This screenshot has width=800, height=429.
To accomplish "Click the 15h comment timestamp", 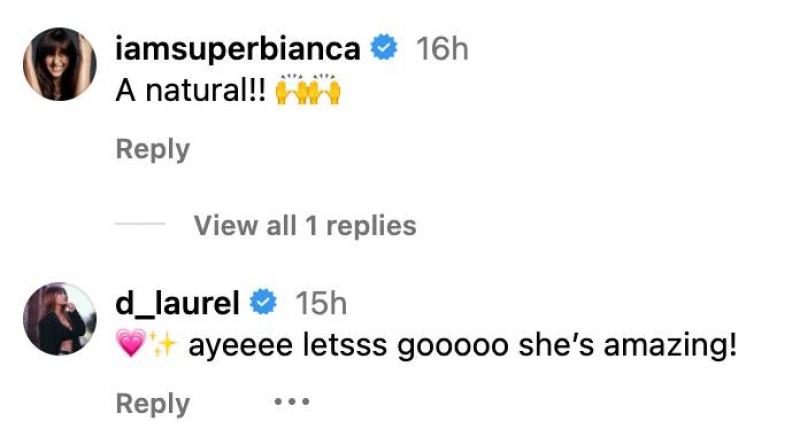I will pos(321,302).
